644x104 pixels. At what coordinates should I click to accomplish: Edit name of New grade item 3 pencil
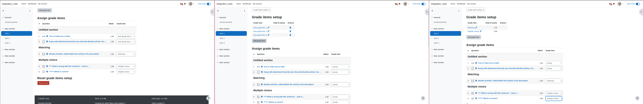pos(268,35)
